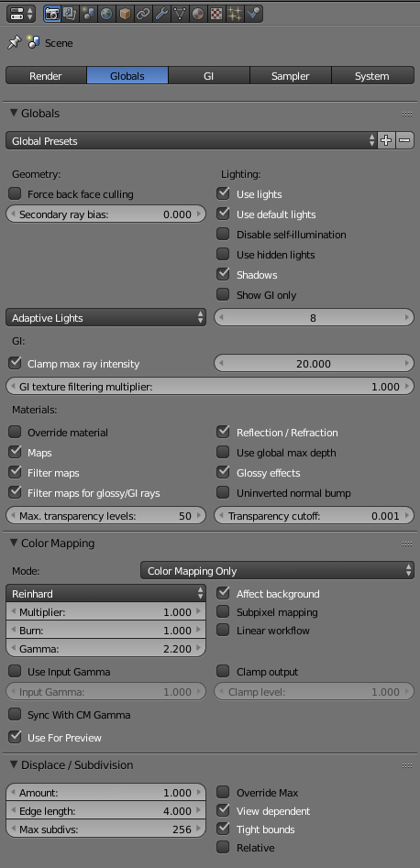Click the Gamma value field
The image size is (420, 868).
point(105,649)
